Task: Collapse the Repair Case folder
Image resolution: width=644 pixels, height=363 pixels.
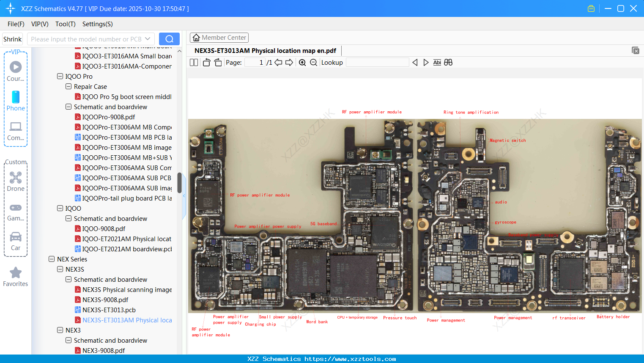Action: click(x=68, y=86)
